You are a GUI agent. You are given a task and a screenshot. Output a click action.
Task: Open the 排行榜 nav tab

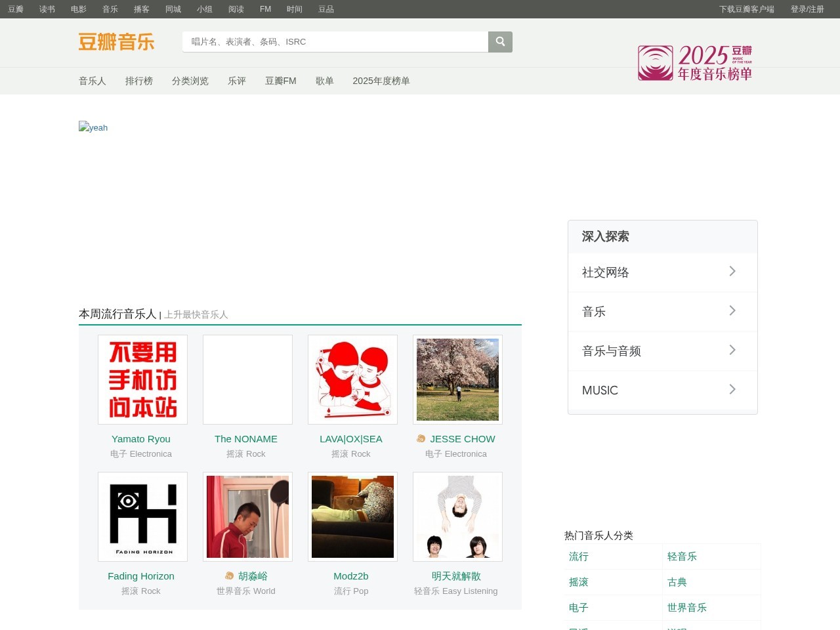tap(139, 81)
